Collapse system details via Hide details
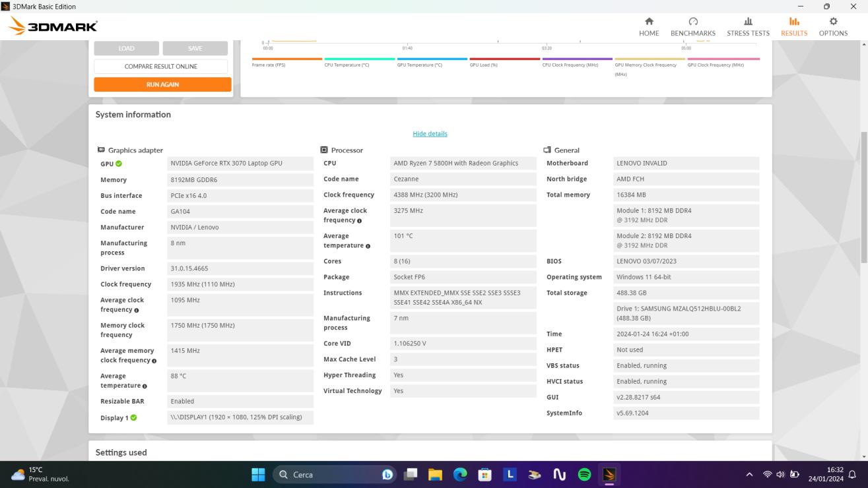 pyautogui.click(x=429, y=133)
